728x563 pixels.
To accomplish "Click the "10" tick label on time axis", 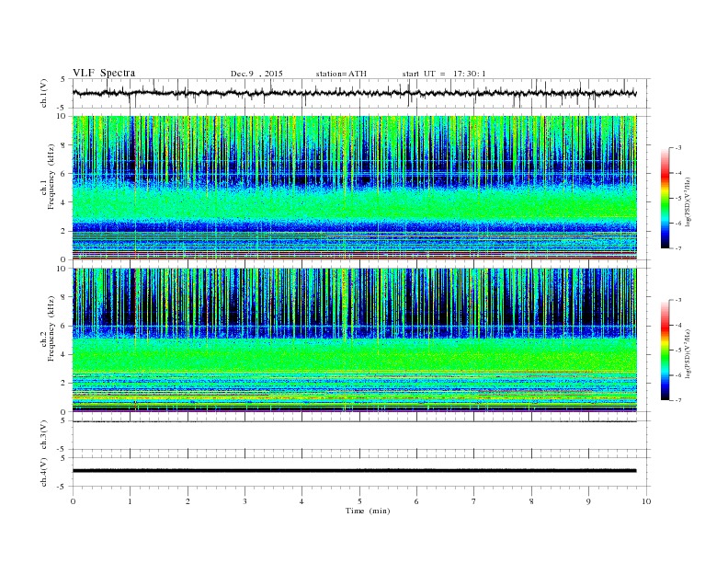I will click(646, 501).
